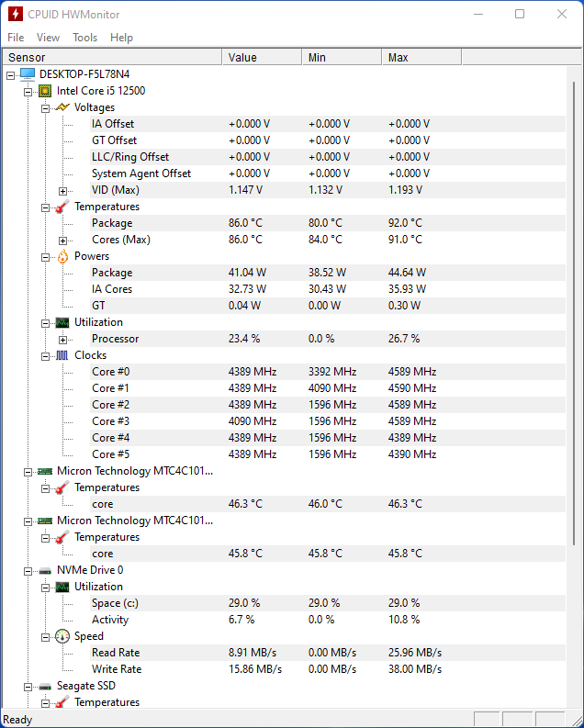The height and width of the screenshot is (728, 584).
Task: Click the thermometer icon under first Micron module
Action: click(62, 487)
